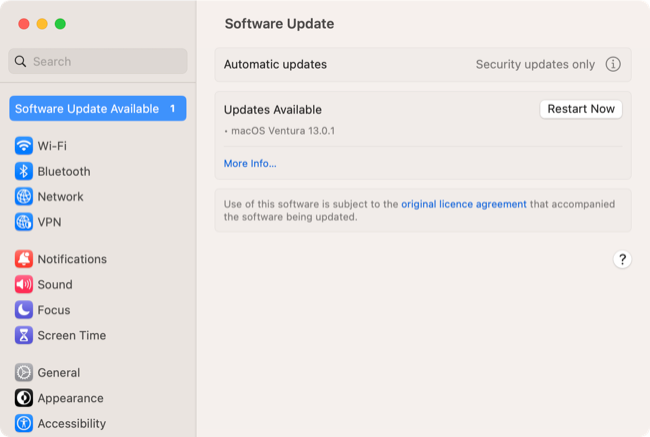Click the green full-screen window button
Screen dimensions: 650x437
60,23
